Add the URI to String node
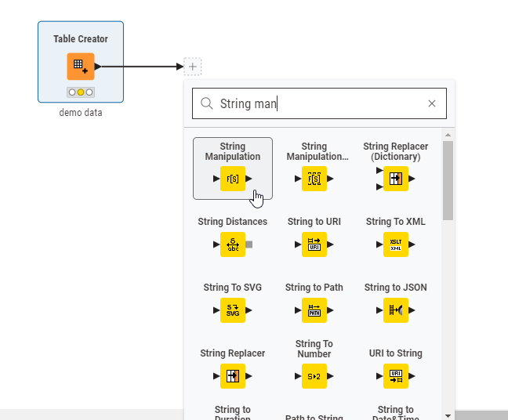Viewport: 508px width, 420px height. (395, 376)
